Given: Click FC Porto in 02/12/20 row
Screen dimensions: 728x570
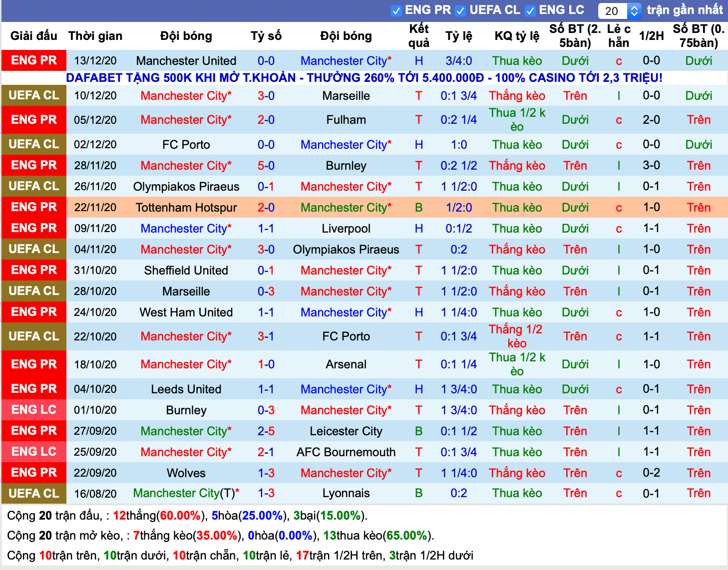Looking at the screenshot, I should pos(186,145).
